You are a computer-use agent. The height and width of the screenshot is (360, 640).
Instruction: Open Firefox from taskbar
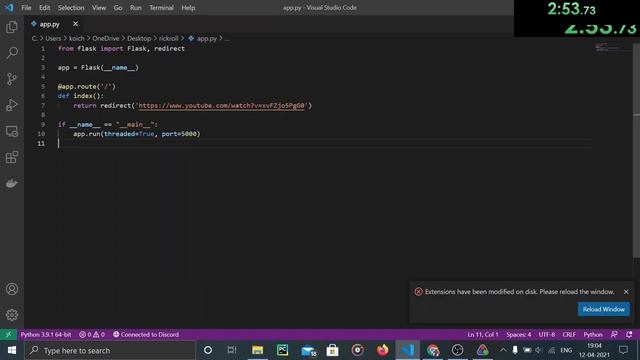point(382,350)
